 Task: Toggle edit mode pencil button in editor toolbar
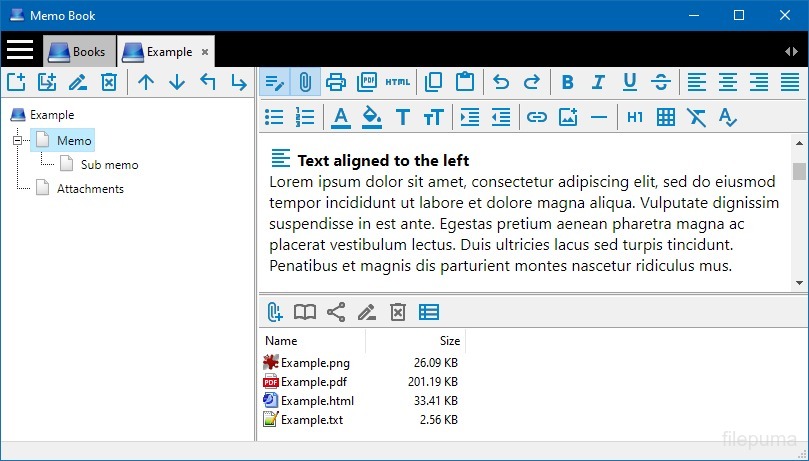274,82
